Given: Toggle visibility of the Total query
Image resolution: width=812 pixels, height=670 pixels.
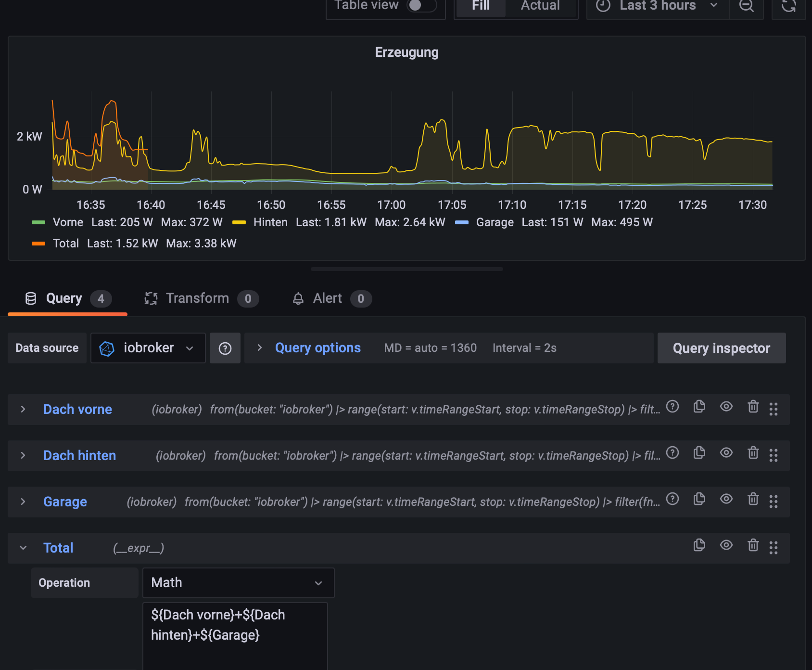Looking at the screenshot, I should point(726,546).
